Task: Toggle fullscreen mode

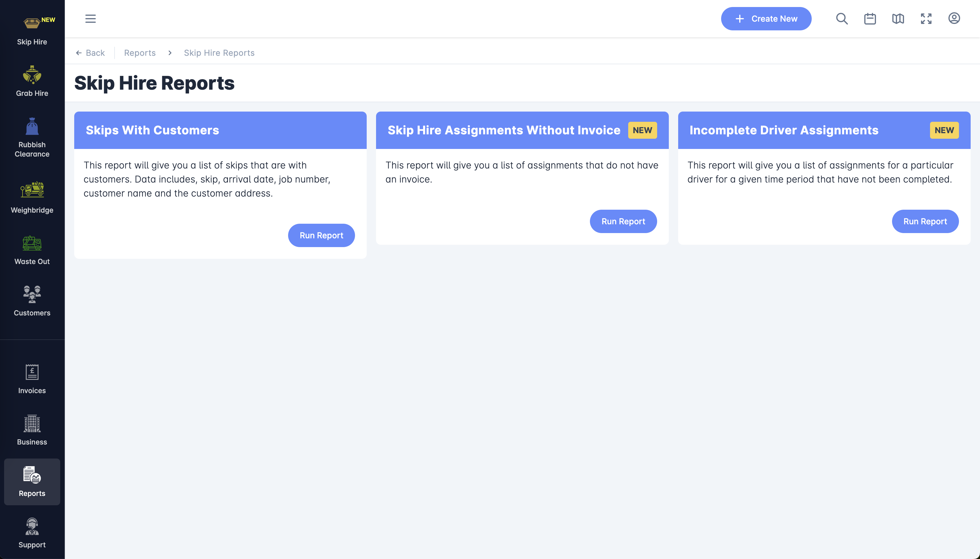Action: (926, 18)
